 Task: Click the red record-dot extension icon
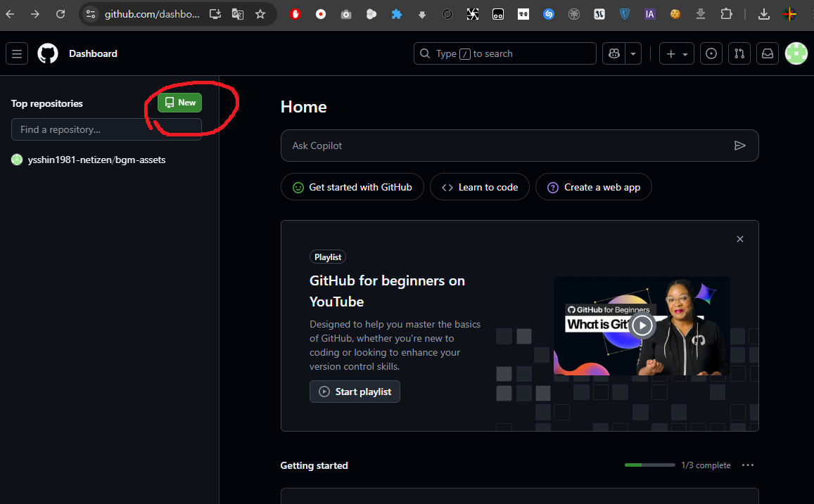321,15
